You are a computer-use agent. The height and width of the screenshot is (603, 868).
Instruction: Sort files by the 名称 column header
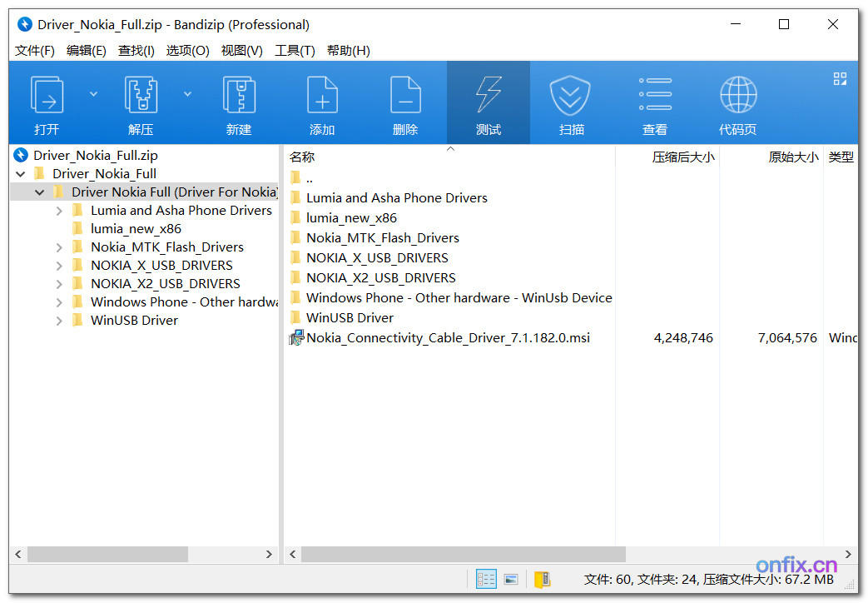pos(302,157)
